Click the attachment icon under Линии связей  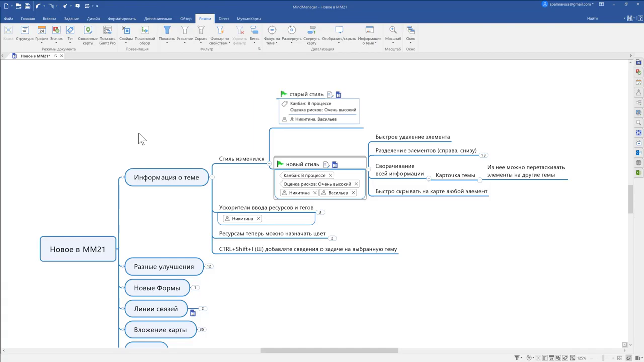click(x=193, y=313)
